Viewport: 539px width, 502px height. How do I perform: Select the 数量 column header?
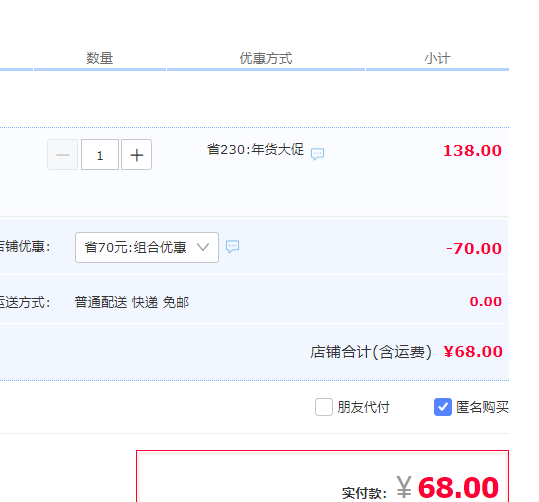(100, 58)
